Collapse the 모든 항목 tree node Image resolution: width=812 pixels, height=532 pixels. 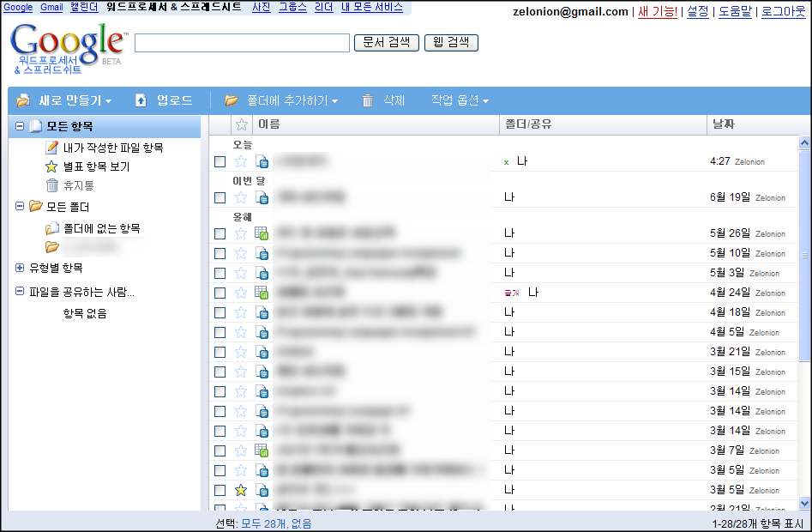tap(20, 126)
